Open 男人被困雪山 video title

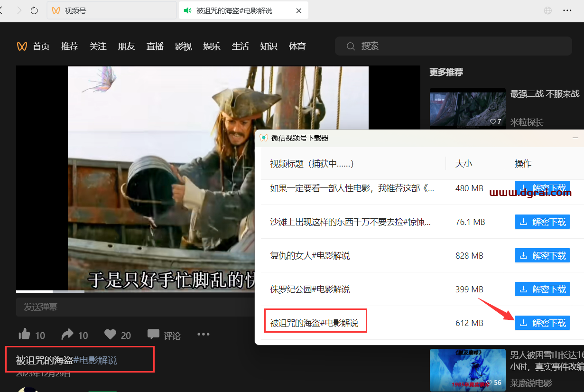click(547, 361)
